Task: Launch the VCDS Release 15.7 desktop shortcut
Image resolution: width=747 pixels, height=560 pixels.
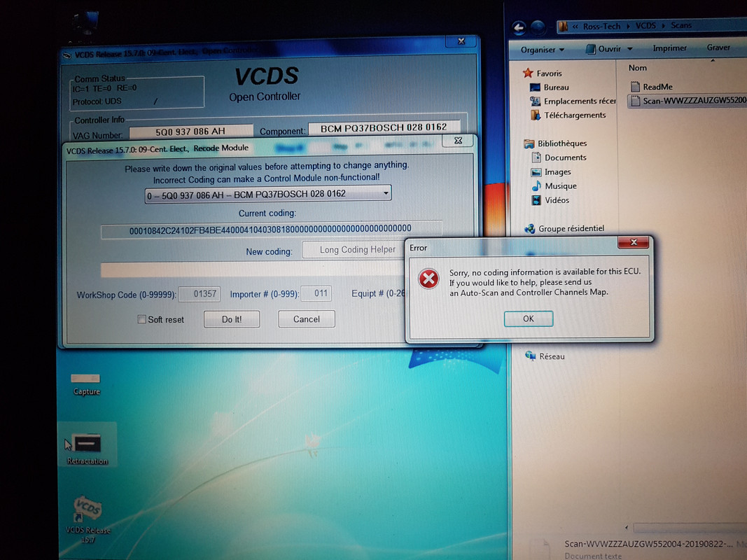Action: (88, 519)
